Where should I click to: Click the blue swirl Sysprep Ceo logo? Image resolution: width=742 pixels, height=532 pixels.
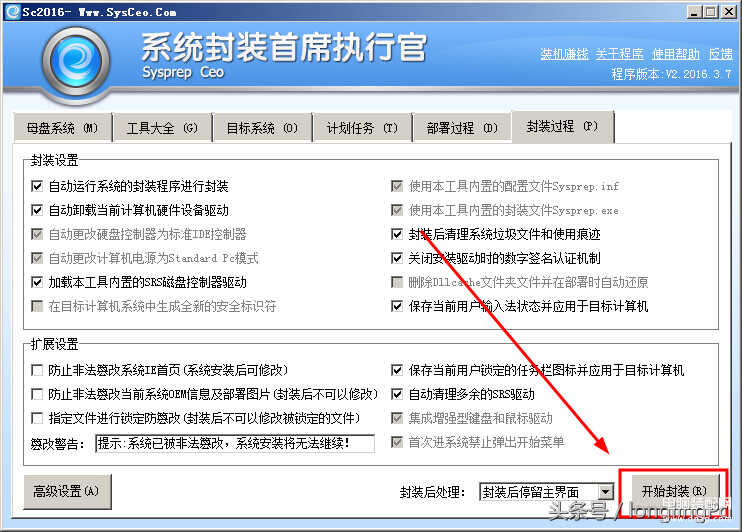coord(76,62)
